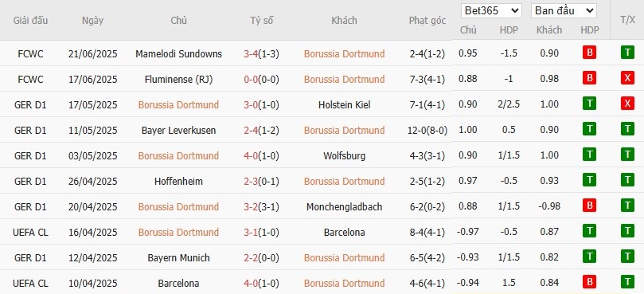The height and width of the screenshot is (294, 644).
Task: Open Borussia Dortmund link in Holstein Kiel row
Action: click(178, 105)
